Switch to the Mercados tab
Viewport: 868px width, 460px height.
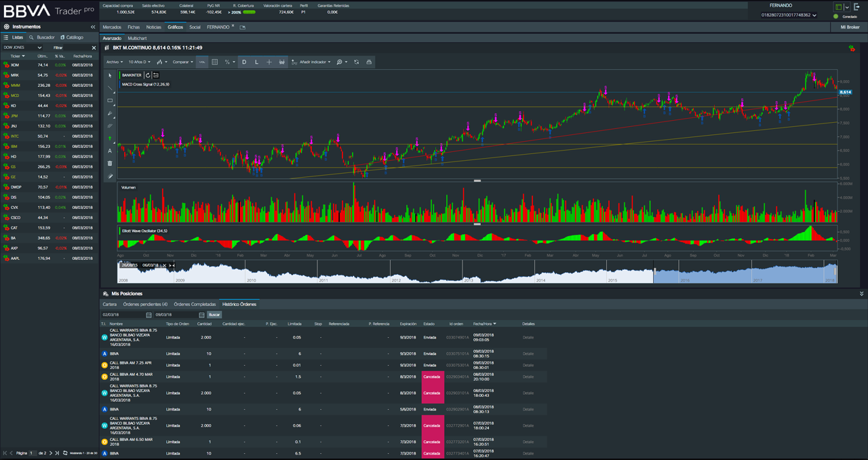112,27
